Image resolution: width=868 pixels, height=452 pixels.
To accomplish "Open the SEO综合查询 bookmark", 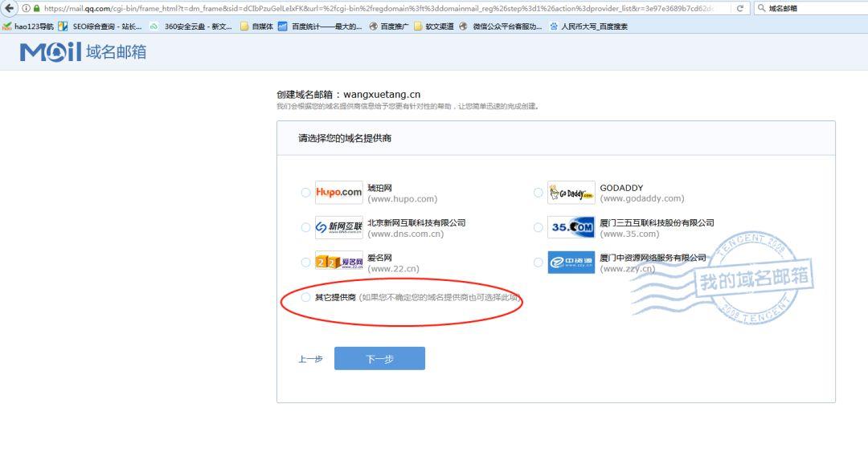I will pyautogui.click(x=100, y=26).
